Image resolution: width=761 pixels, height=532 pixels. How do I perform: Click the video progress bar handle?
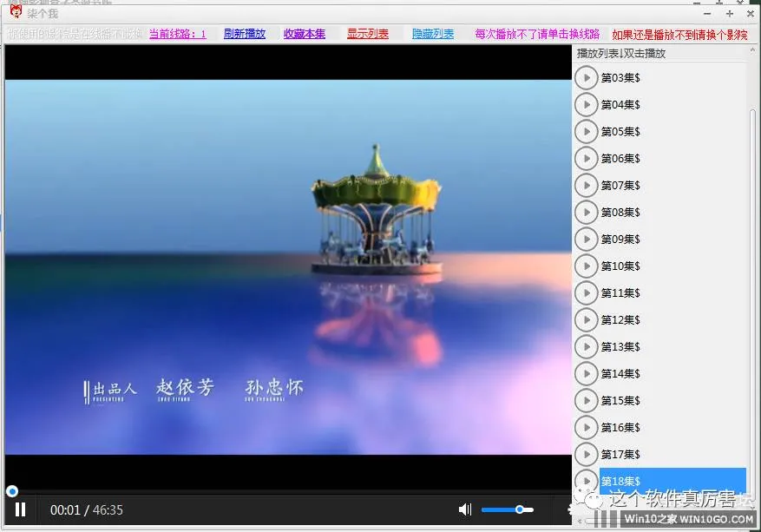(12, 491)
